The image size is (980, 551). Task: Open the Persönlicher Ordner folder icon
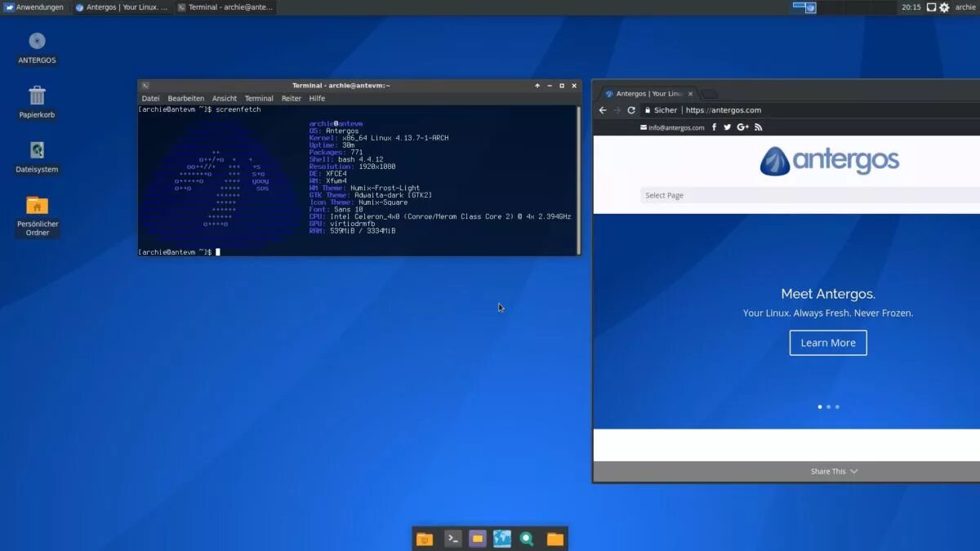(37, 205)
